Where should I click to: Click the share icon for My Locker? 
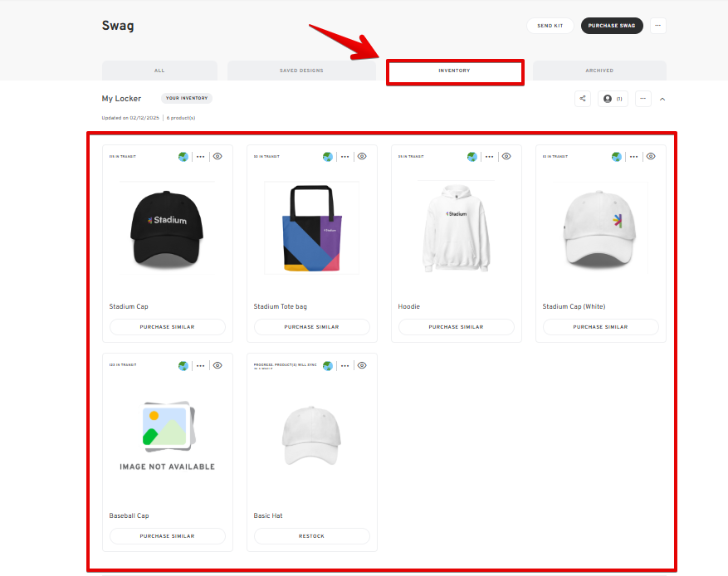[583, 99]
